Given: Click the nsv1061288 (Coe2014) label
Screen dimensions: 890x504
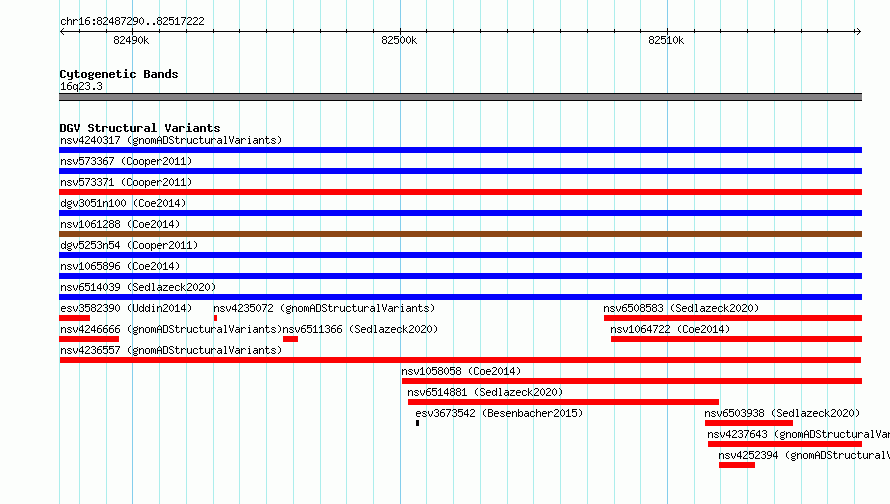Looking at the screenshot, I should pos(120,224).
